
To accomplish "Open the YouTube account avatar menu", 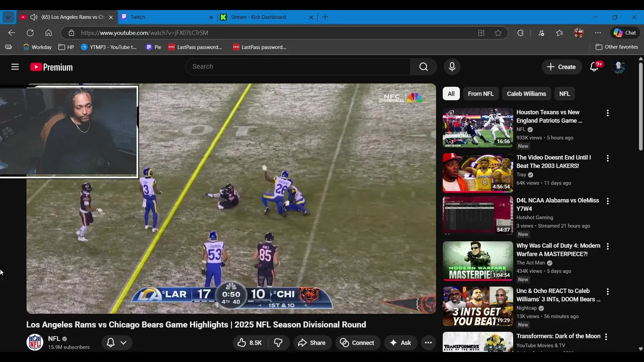I will tap(618, 67).
